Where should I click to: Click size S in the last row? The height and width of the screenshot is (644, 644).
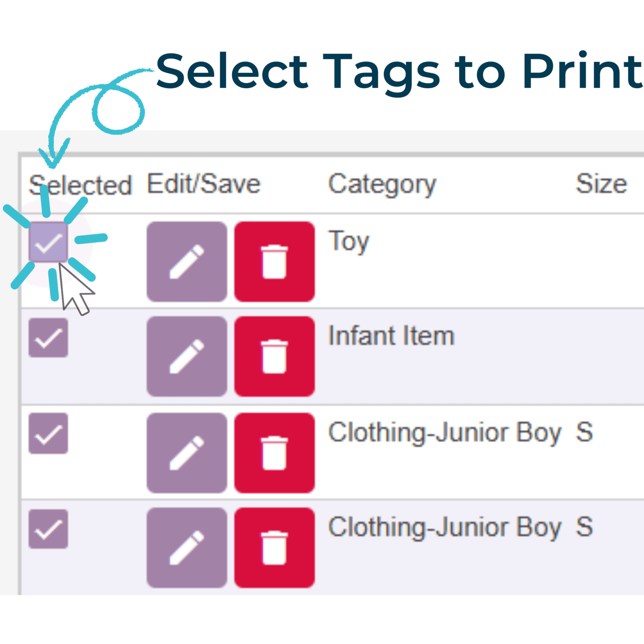click(x=584, y=527)
